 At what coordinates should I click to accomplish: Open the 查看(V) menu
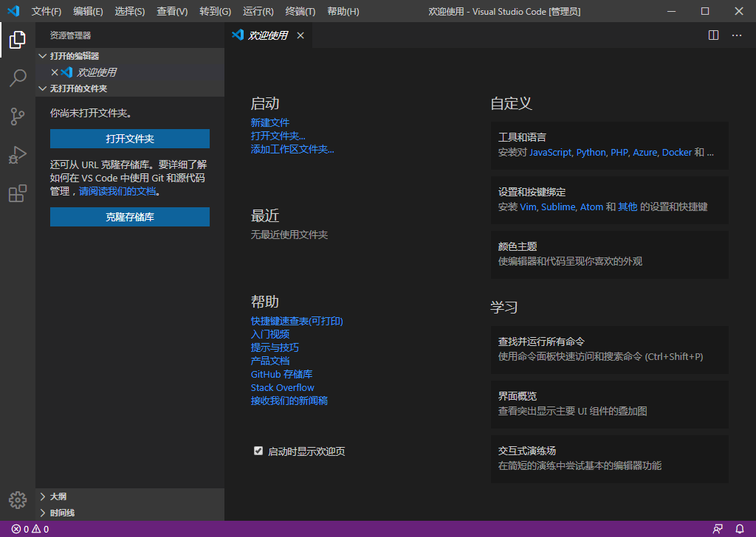pyautogui.click(x=172, y=11)
